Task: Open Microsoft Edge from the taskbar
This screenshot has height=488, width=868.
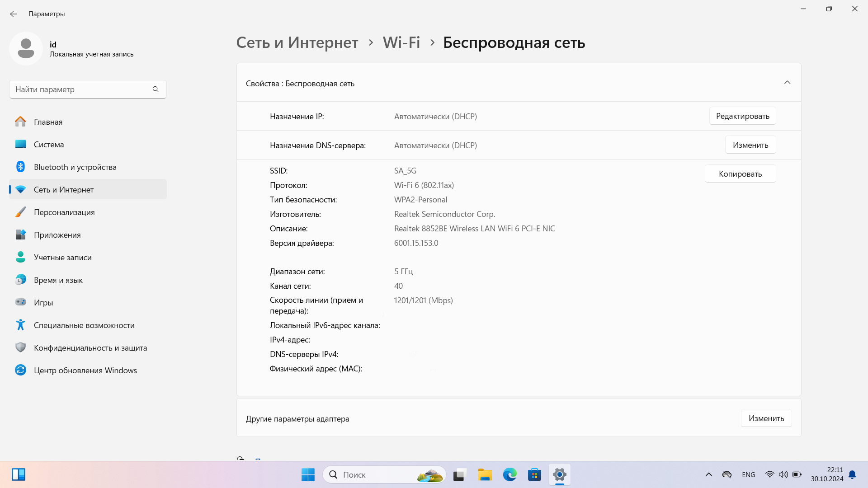Action: pyautogui.click(x=509, y=475)
